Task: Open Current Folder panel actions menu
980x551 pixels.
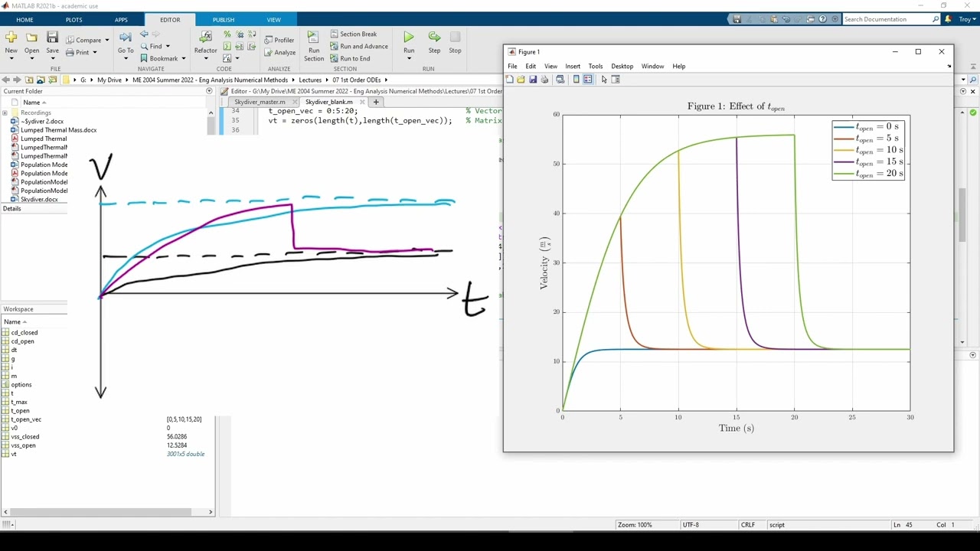Action: pos(209,91)
